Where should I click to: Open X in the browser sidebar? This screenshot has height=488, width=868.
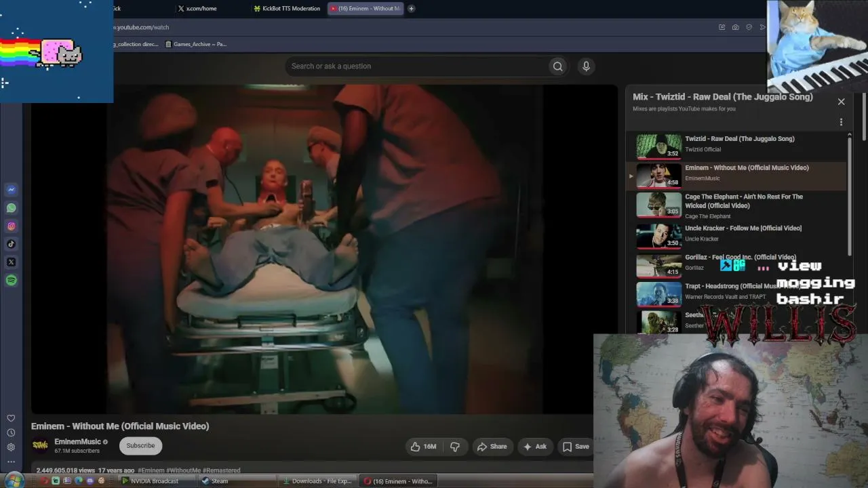[11, 262]
